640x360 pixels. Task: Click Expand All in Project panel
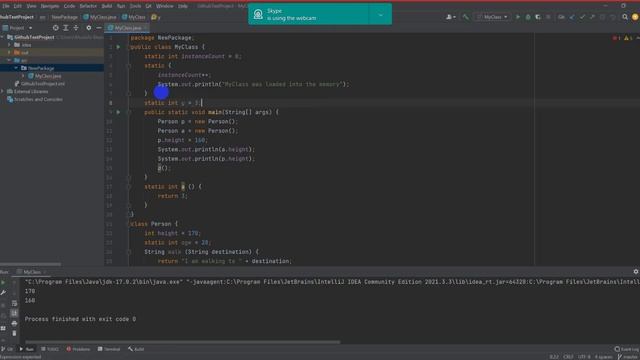click(66, 28)
